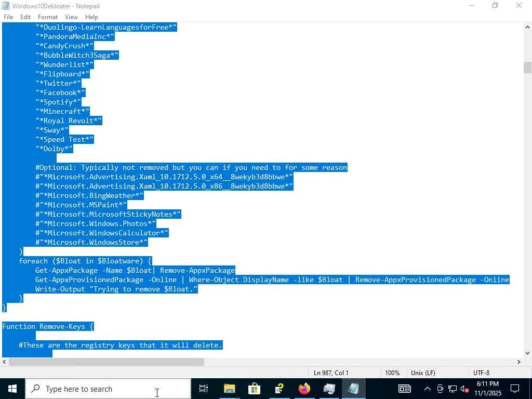This screenshot has width=532, height=399.
Task: Click the #"*Microsoft.MSPaint*" line
Action: [x=81, y=205]
